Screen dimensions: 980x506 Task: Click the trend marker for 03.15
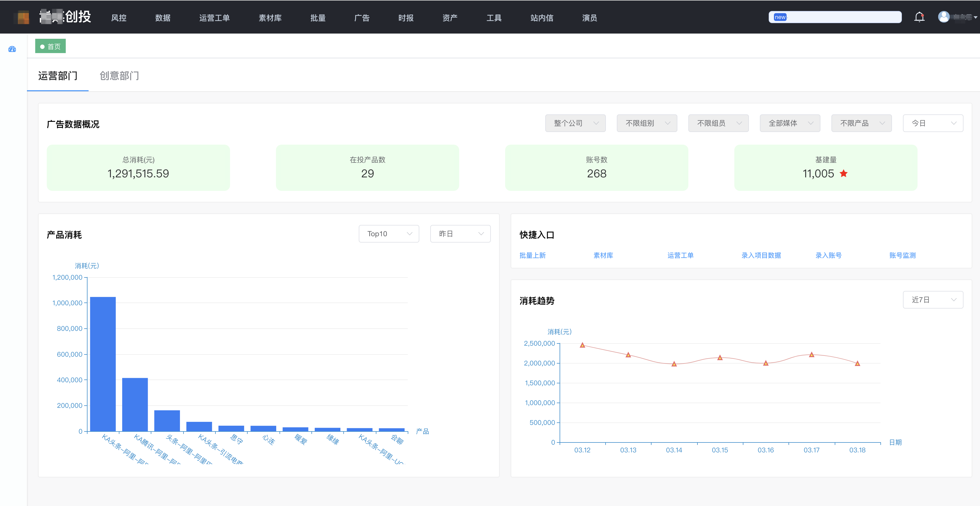click(x=720, y=358)
